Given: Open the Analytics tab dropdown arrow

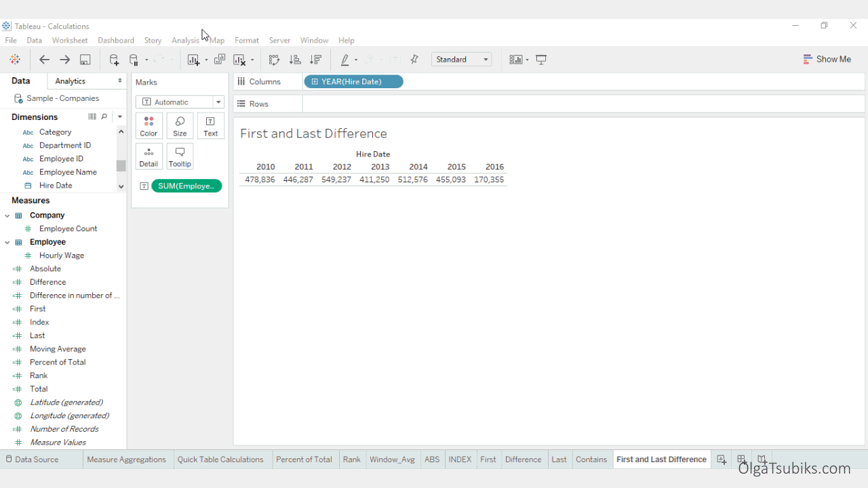Looking at the screenshot, I should [120, 81].
